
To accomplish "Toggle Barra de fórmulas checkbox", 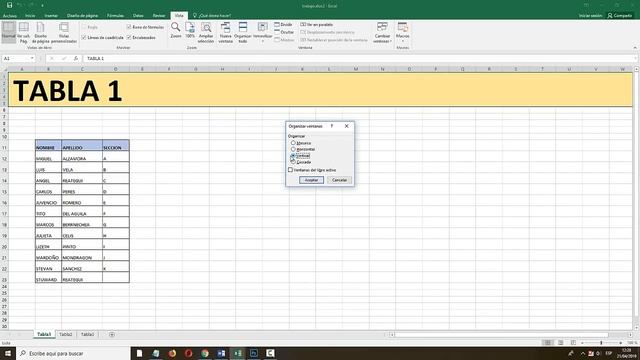I will click(129, 27).
